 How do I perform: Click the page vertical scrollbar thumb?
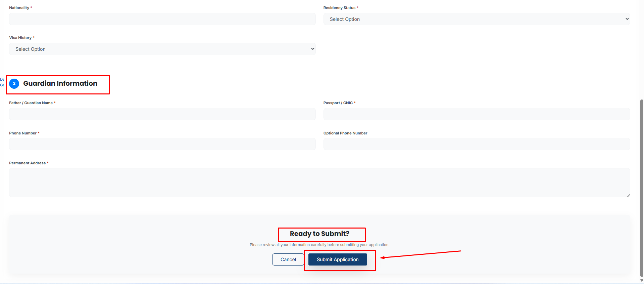[x=642, y=188]
